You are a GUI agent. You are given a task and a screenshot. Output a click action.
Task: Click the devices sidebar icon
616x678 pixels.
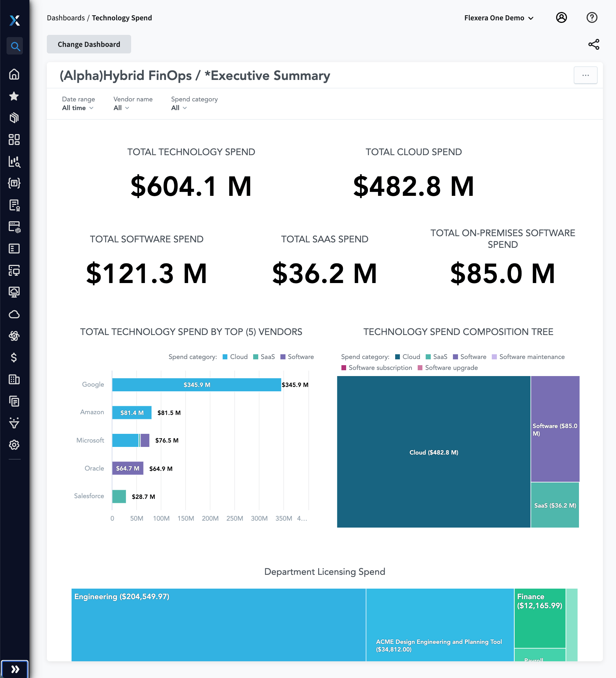click(x=14, y=270)
